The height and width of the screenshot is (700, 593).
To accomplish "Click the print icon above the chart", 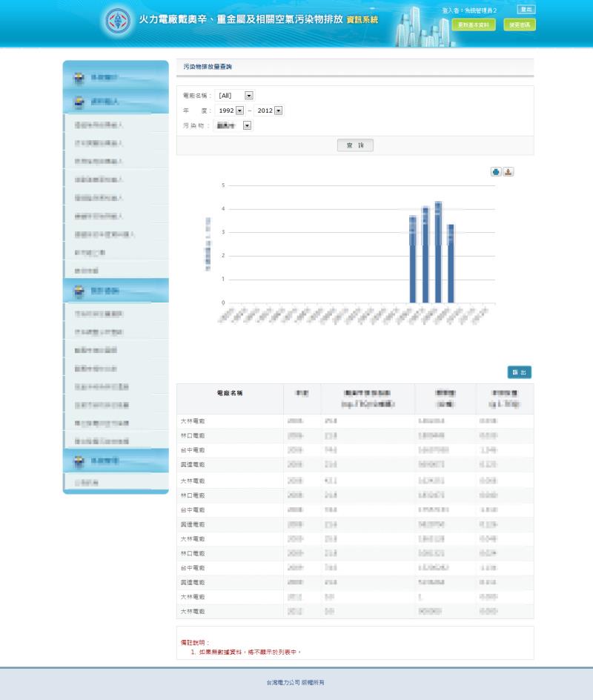I will point(496,172).
